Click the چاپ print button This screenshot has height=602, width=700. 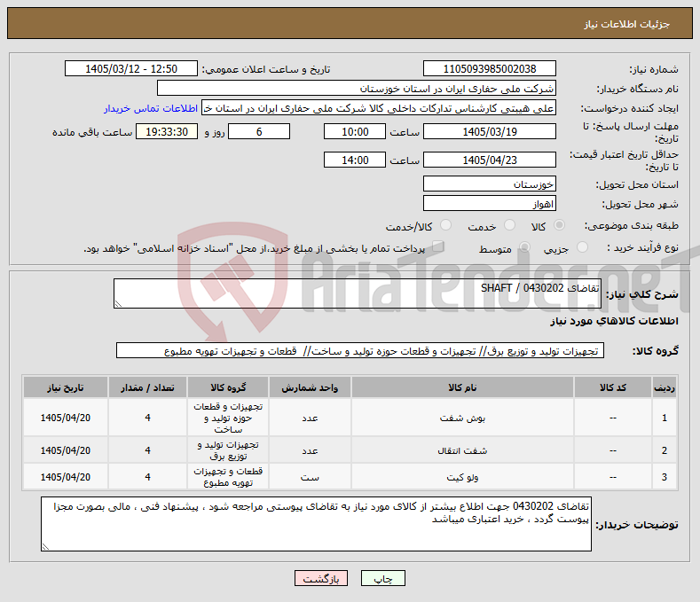[382, 578]
